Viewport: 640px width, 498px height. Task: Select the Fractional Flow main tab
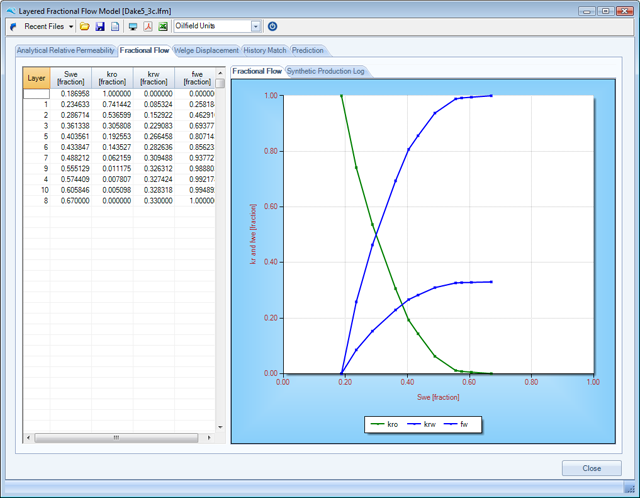[144, 50]
